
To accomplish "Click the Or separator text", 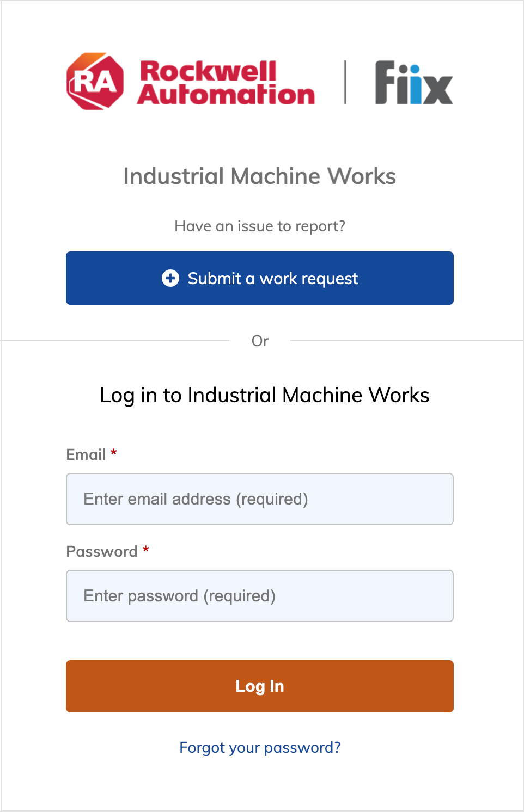I will [260, 341].
